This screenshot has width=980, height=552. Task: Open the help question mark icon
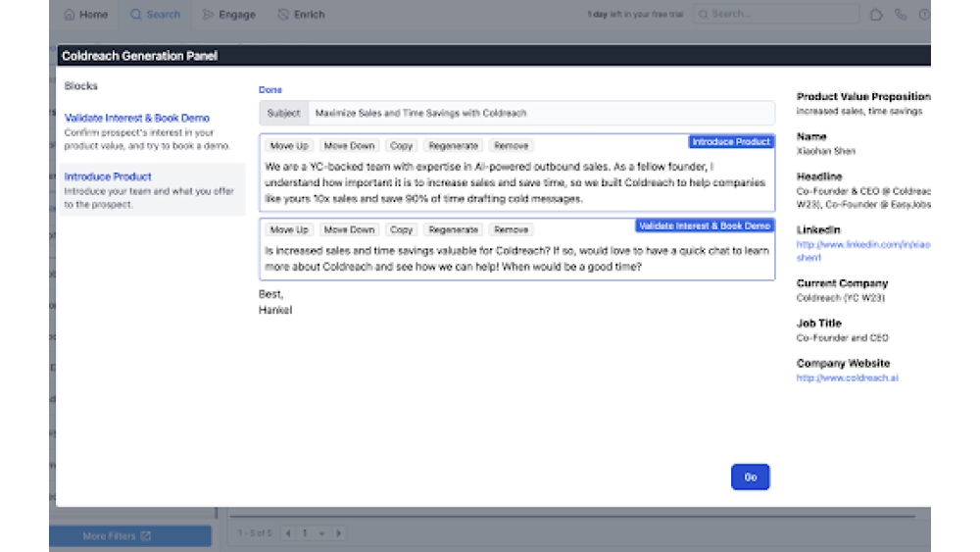(924, 15)
